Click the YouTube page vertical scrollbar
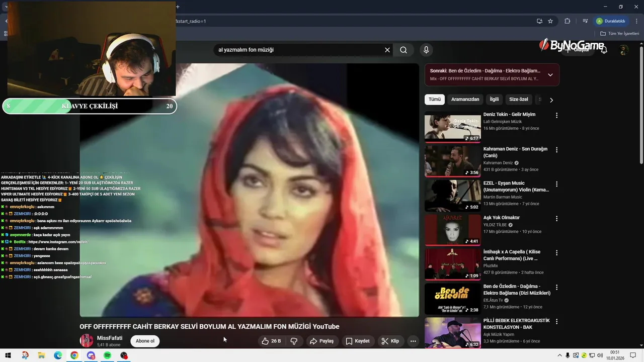Image resolution: width=644 pixels, height=362 pixels. [x=641, y=105]
